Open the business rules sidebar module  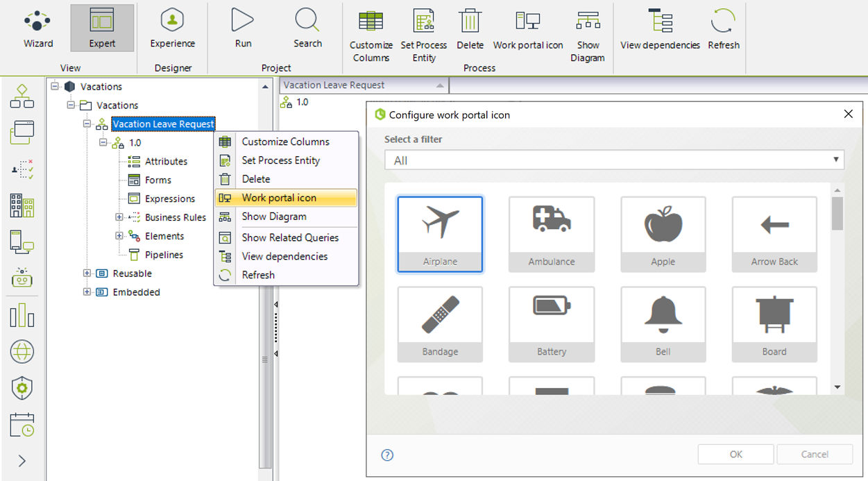(x=22, y=169)
